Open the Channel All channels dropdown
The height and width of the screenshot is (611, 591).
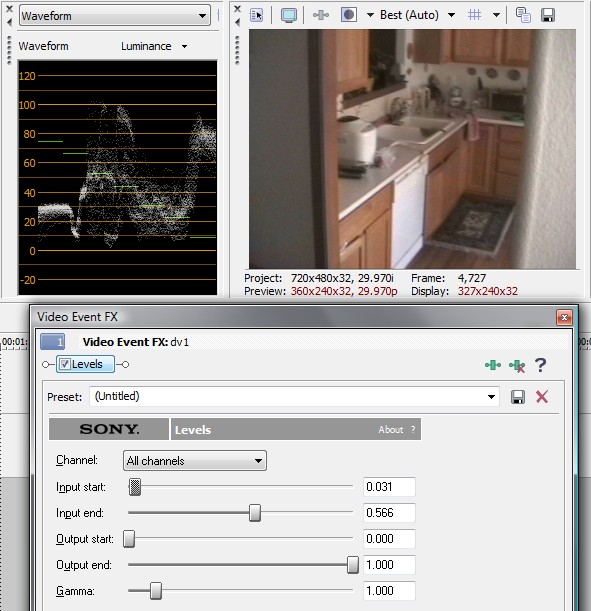click(x=195, y=461)
